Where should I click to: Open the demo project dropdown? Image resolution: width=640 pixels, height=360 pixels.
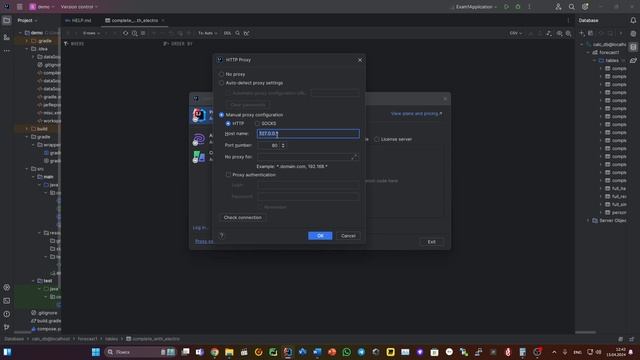[x=42, y=7]
